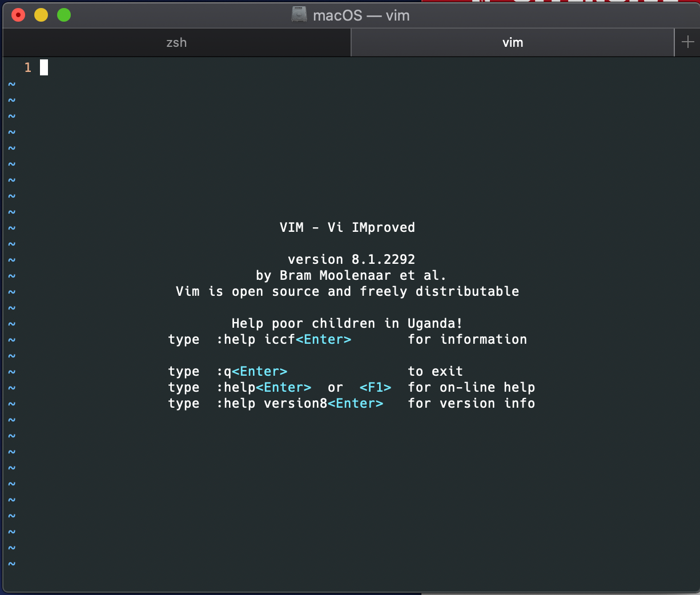Image resolution: width=700 pixels, height=595 pixels.
Task: Click 'Help poor children in Uganda!' message
Action: (x=347, y=323)
